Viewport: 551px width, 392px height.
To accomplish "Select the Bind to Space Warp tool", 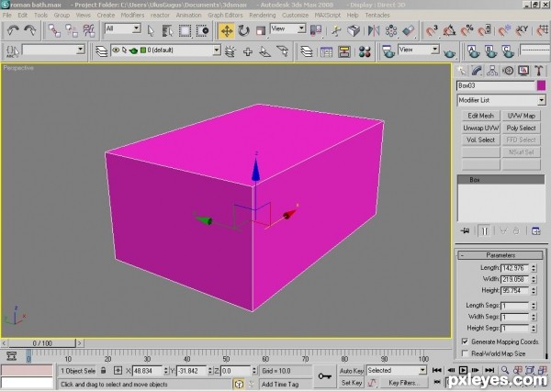I will tap(89, 30).
